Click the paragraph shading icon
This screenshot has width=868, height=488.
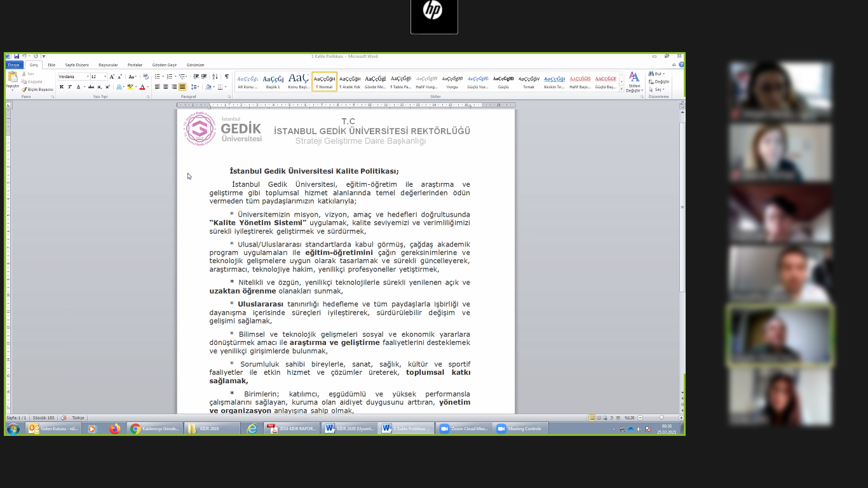[x=208, y=87]
